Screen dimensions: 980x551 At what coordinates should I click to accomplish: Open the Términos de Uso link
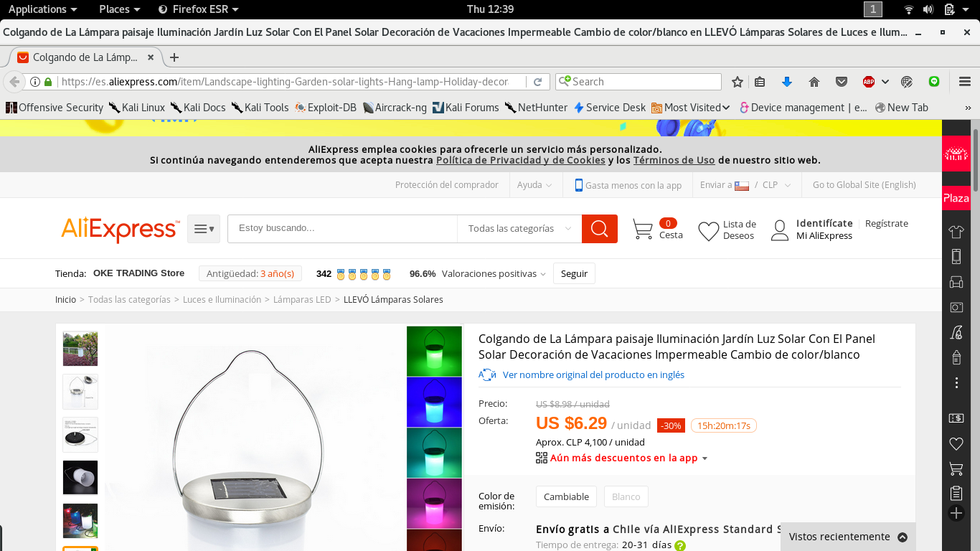674,160
